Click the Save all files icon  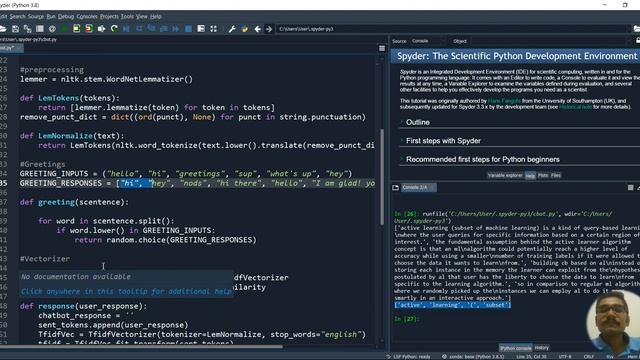[x=27, y=29]
